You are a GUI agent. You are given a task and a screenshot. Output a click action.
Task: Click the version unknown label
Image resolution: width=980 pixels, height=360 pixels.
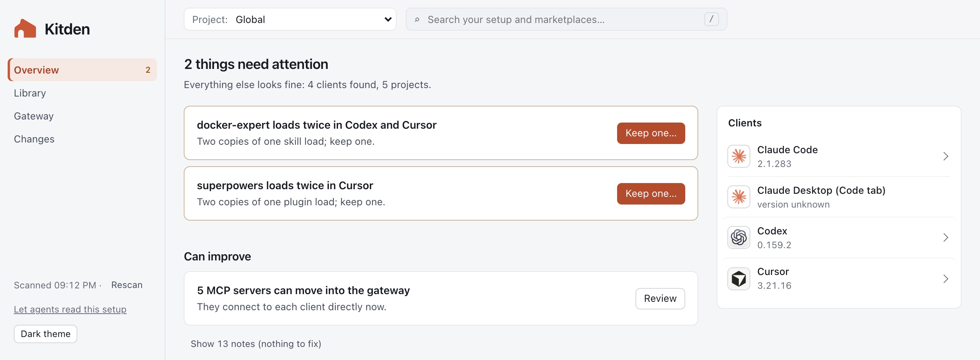tap(793, 205)
